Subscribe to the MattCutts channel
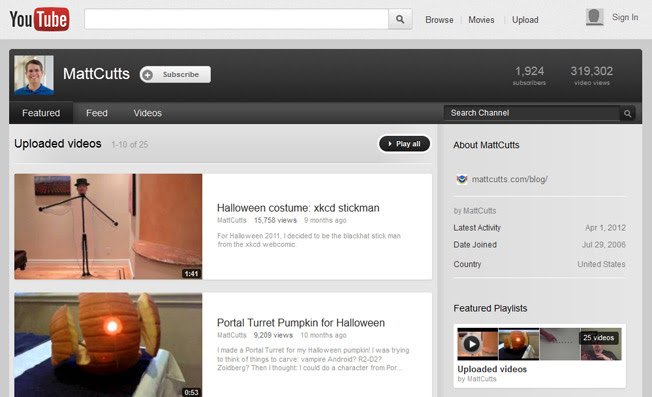 point(175,74)
